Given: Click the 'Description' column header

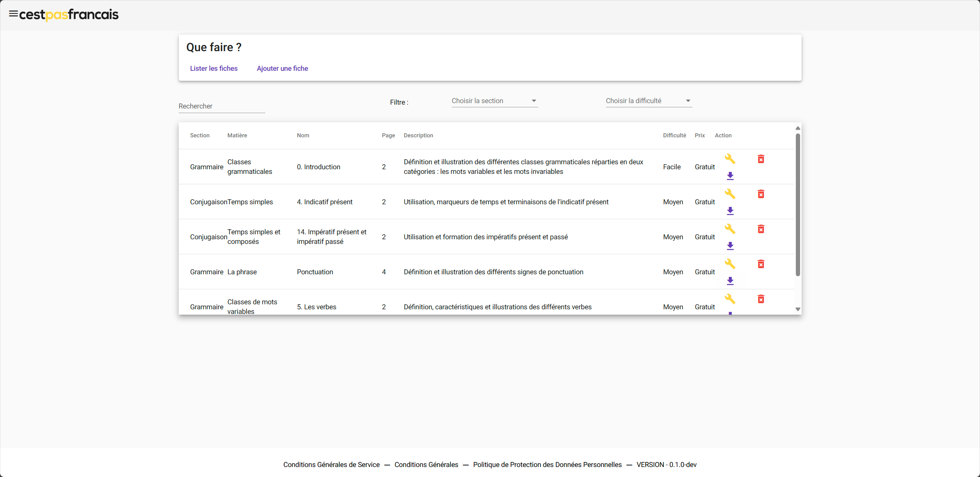Looking at the screenshot, I should [418, 135].
